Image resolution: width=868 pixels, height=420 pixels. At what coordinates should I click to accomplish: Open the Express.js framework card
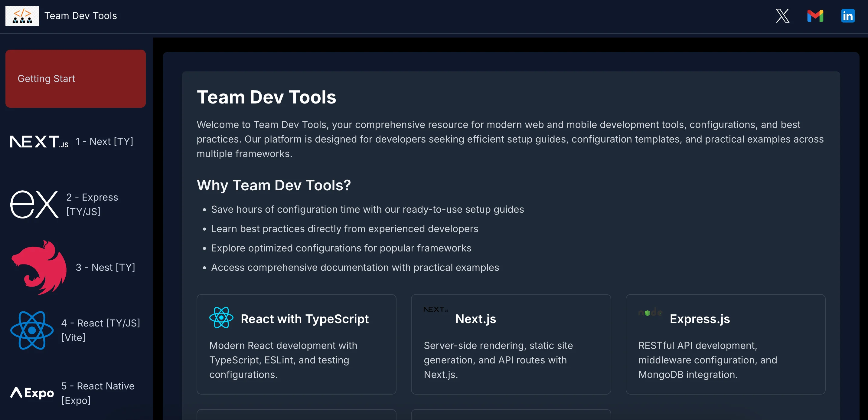pyautogui.click(x=725, y=344)
